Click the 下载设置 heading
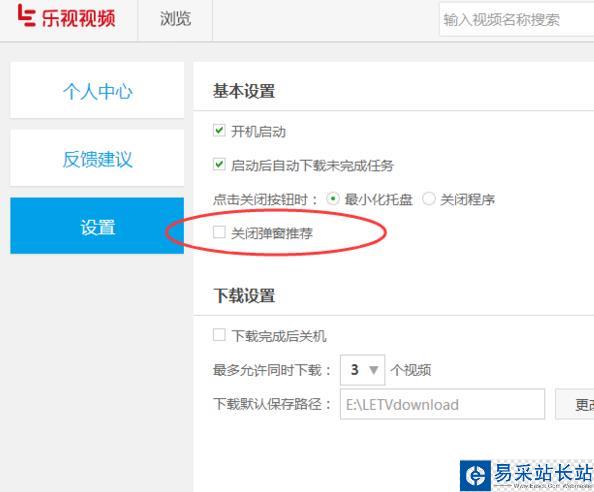This screenshot has height=492, width=594. pyautogui.click(x=244, y=295)
